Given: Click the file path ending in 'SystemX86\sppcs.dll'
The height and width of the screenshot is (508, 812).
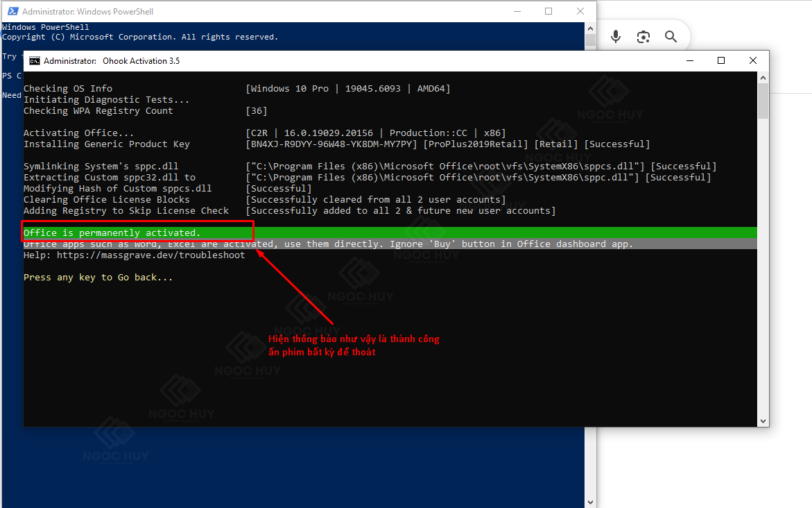Looking at the screenshot, I should (445, 167).
